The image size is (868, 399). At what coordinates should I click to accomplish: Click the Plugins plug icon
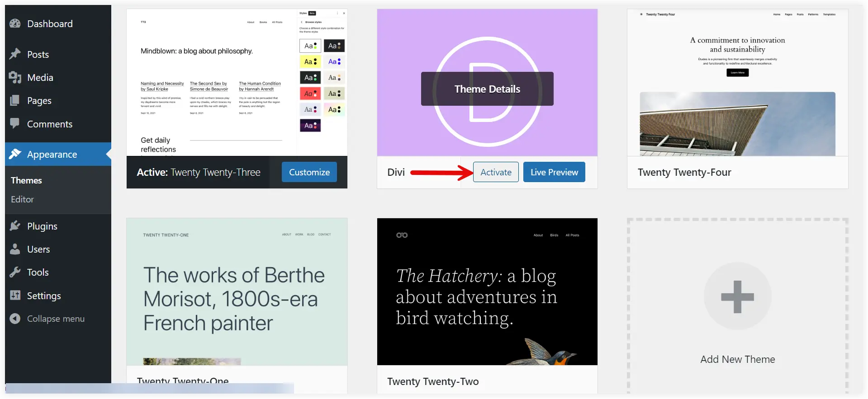(x=15, y=225)
